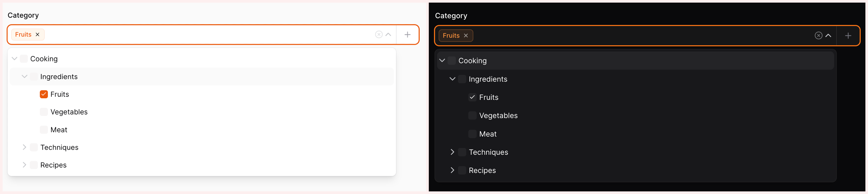Uncheck the Fruits checkbox in light theme
Screen dimensions: 868x194
point(44,94)
